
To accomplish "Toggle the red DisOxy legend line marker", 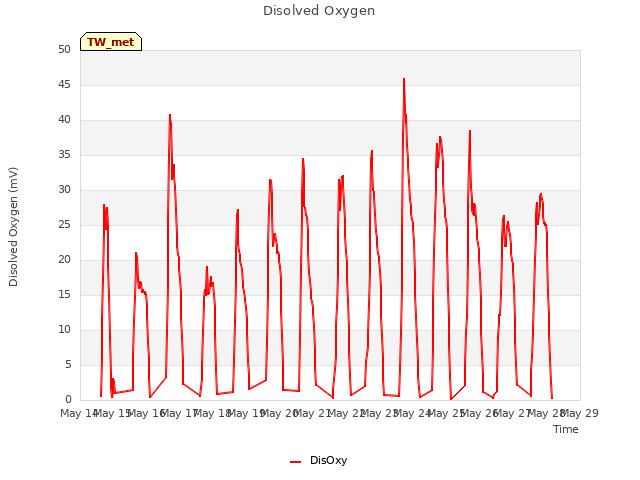I will click(295, 462).
